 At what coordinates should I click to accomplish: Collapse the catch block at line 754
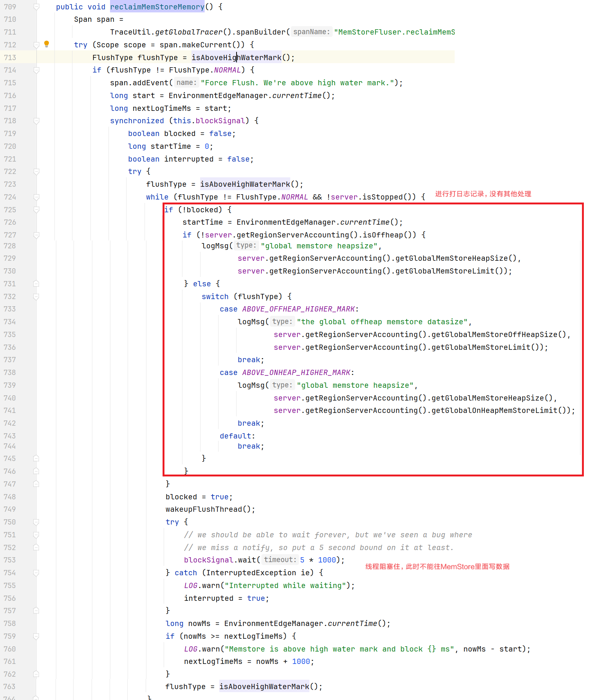pyautogui.click(x=36, y=573)
